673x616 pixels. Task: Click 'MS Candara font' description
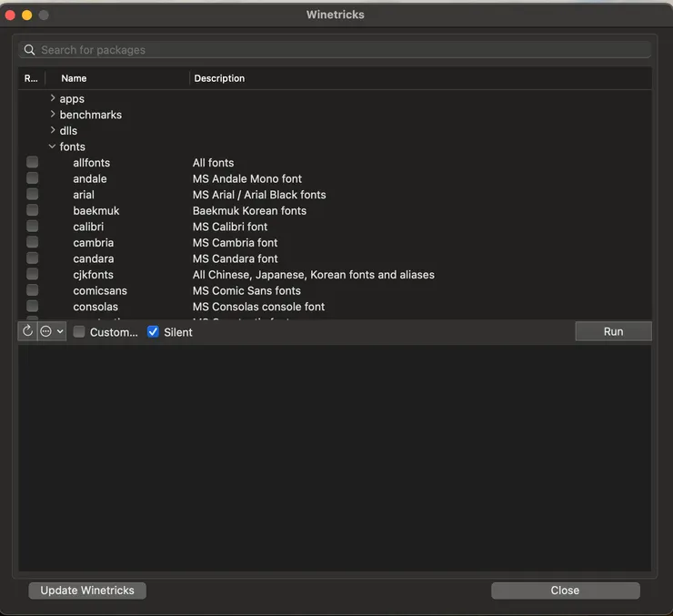tap(236, 258)
